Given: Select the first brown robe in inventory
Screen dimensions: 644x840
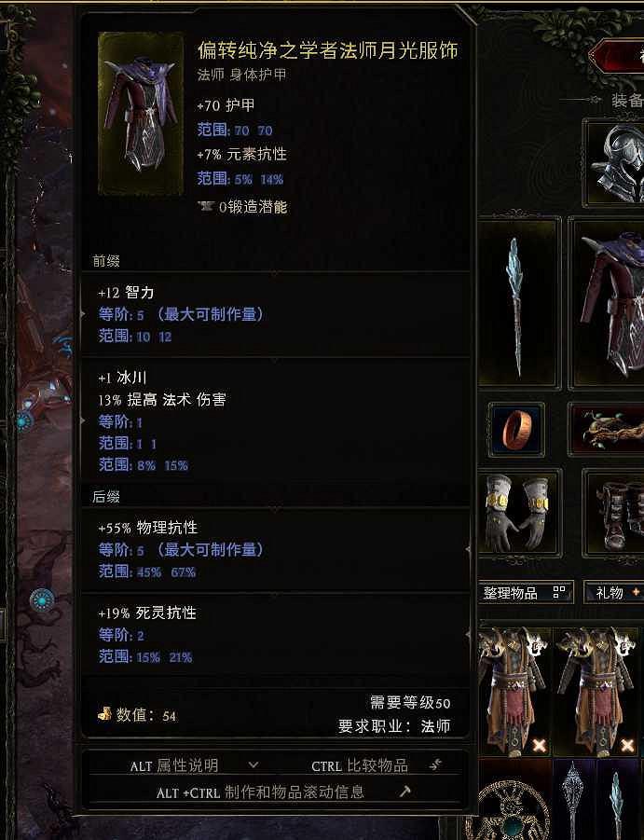Looking at the screenshot, I should 515,692.
